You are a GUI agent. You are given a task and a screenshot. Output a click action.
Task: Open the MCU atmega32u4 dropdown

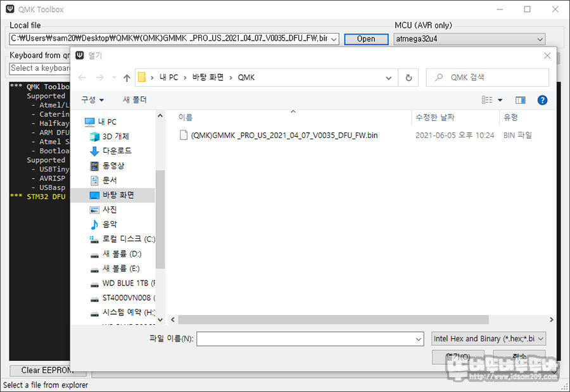click(x=469, y=39)
